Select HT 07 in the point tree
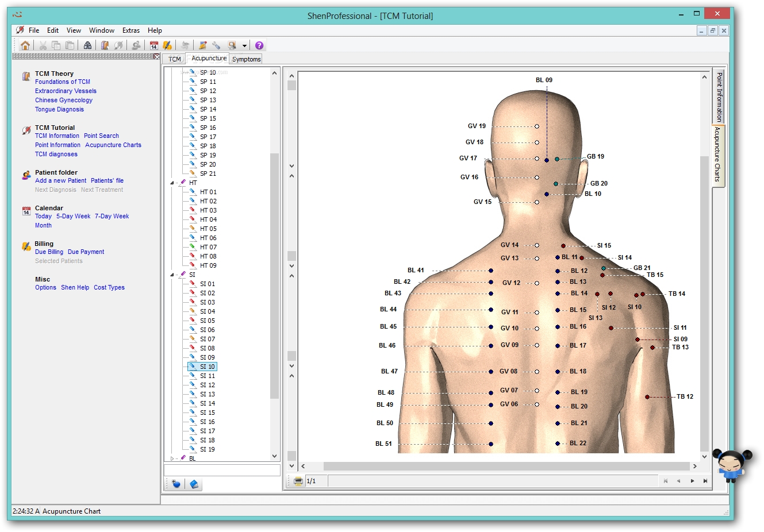The image size is (764, 532). [x=208, y=247]
